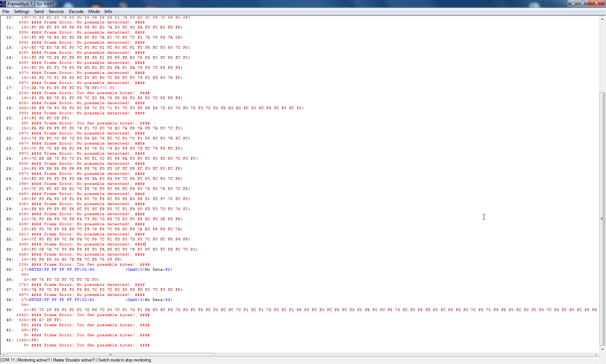Close the FrameAlyst window

pos(596,3)
